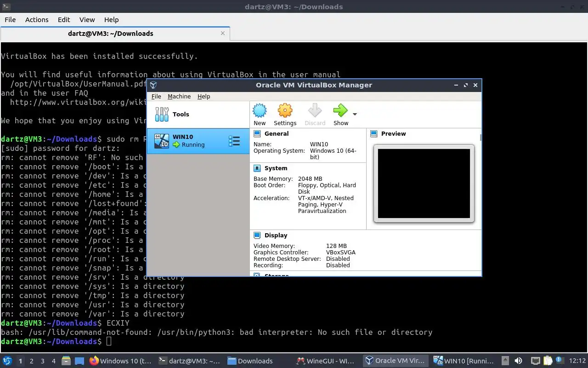Click 'VirtualBox has been installed successfully.' line
Viewport: 588px width, 368px height.
(x=99, y=56)
